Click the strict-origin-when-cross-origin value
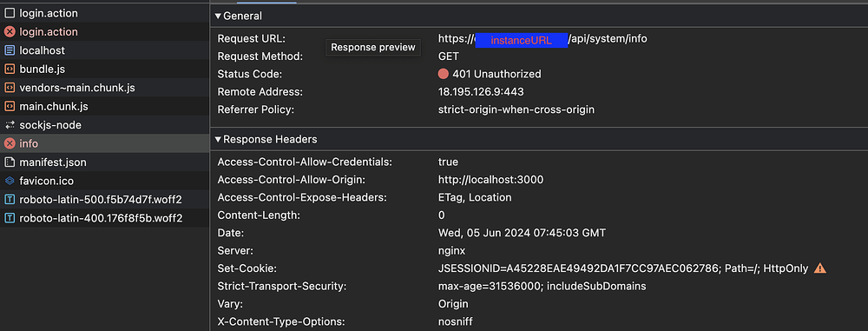 (x=516, y=109)
